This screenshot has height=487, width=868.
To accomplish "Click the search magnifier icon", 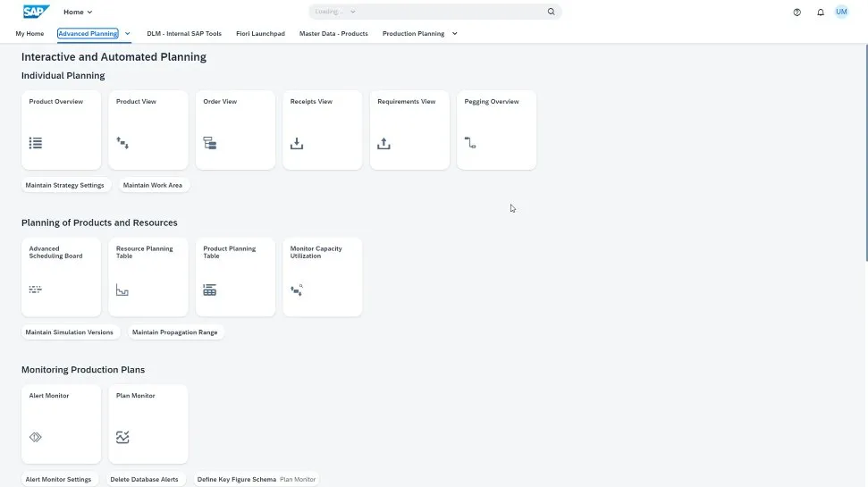I will pos(551,13).
